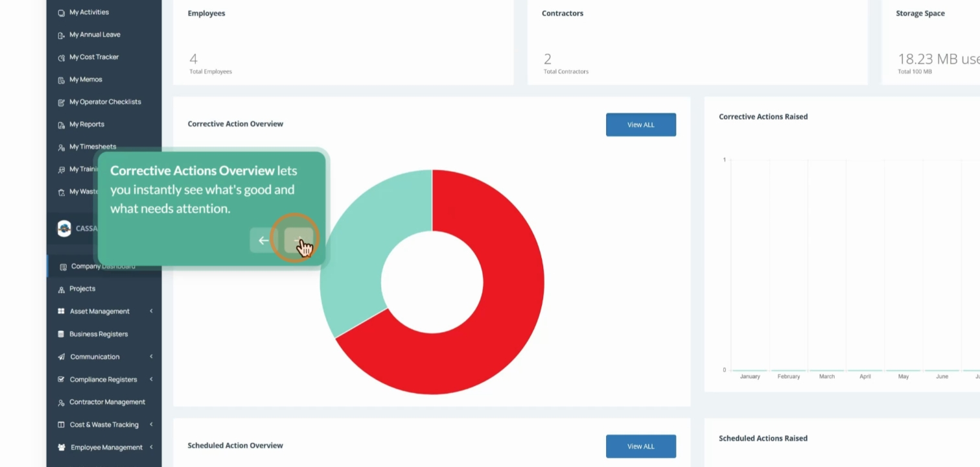Click the April label on the chart axis
The image size is (980, 467).
click(x=865, y=377)
